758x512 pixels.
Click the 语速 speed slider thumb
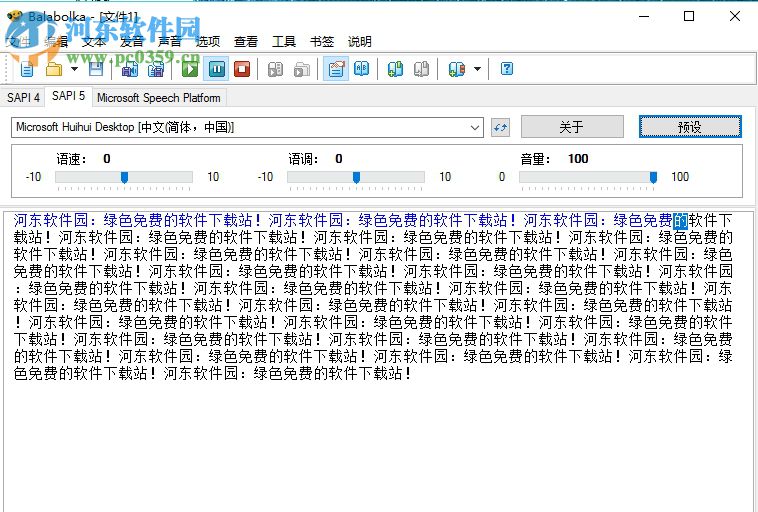coord(124,177)
